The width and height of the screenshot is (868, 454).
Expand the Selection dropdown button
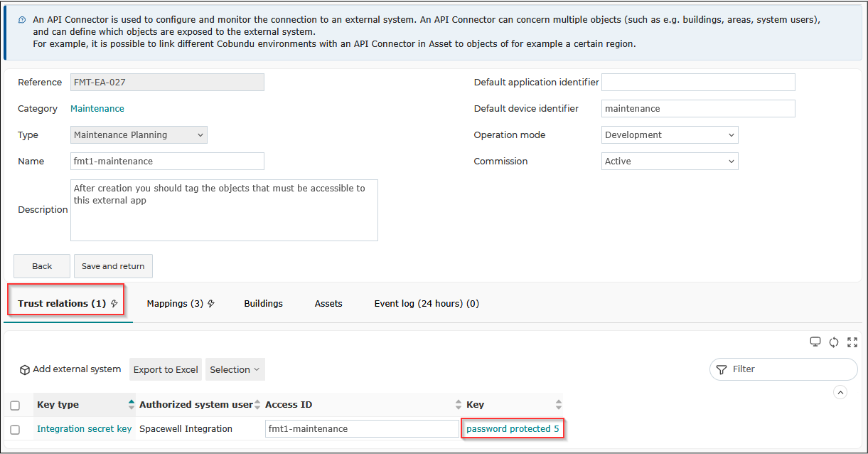pyautogui.click(x=235, y=369)
